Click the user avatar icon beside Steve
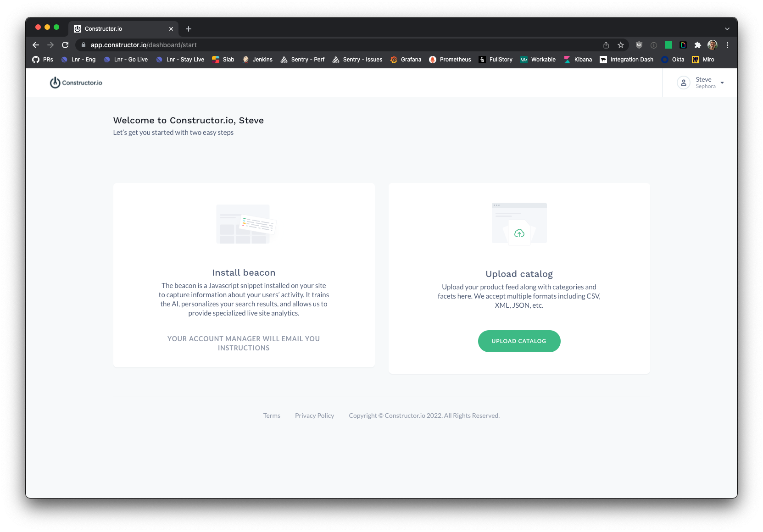Screen dimensions: 763x532 (683, 83)
